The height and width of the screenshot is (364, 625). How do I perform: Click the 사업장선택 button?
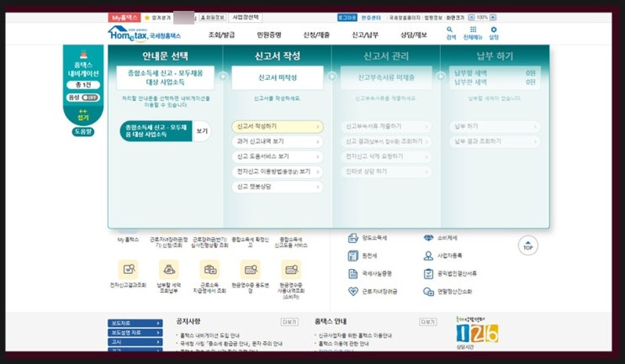click(246, 18)
